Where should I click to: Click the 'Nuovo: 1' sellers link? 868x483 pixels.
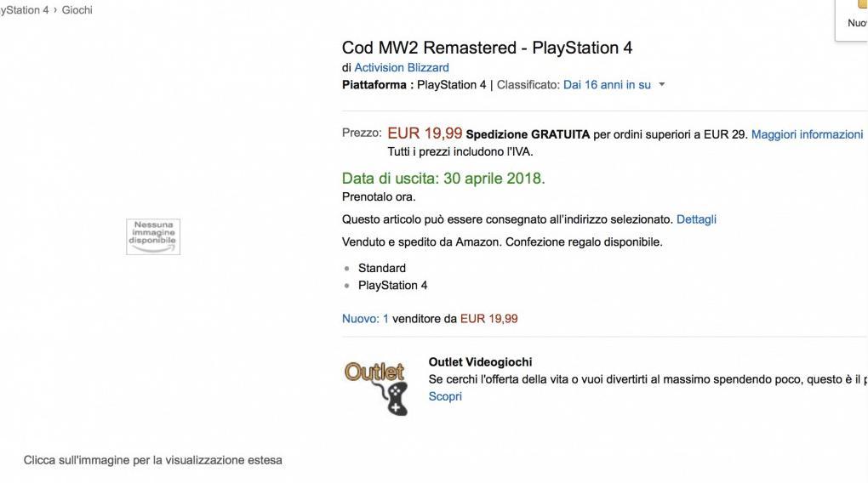tap(365, 319)
